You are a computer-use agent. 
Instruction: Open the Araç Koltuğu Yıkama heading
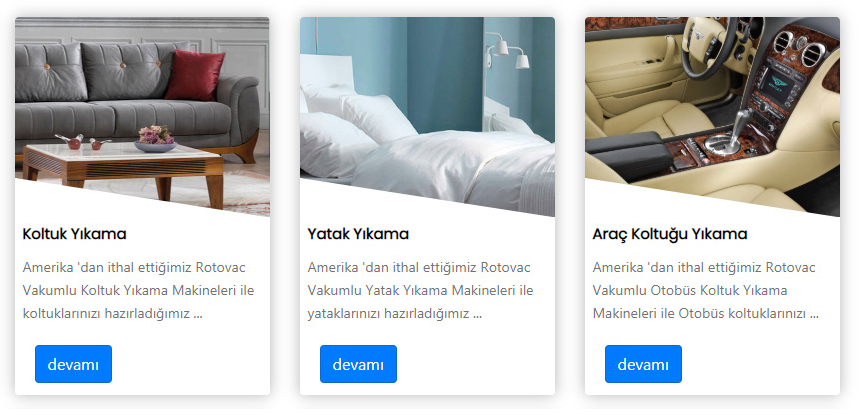coord(669,234)
